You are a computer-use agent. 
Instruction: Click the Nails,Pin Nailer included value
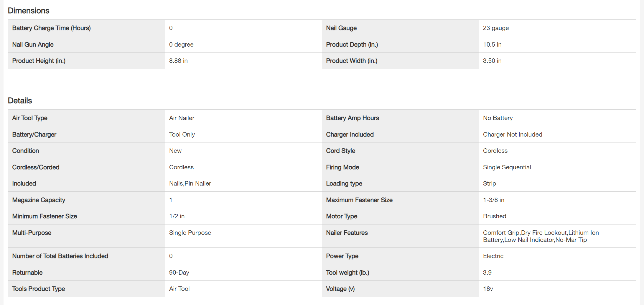(190, 183)
